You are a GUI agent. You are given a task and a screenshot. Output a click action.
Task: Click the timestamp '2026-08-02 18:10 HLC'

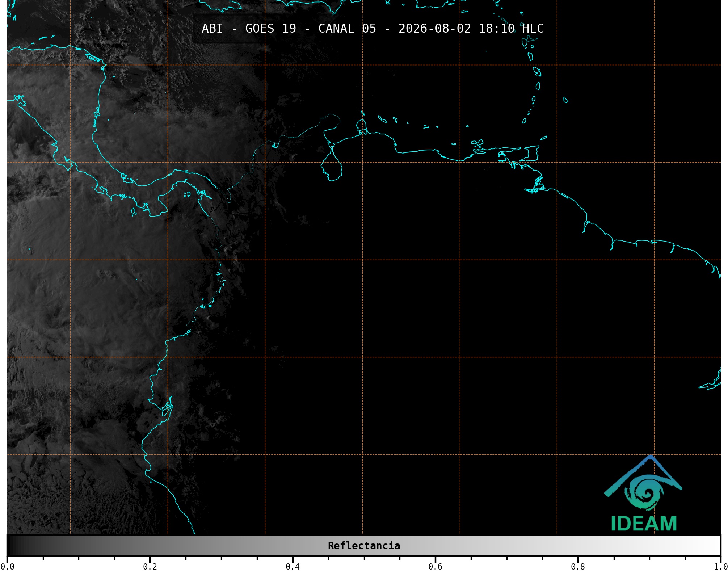[x=471, y=29]
